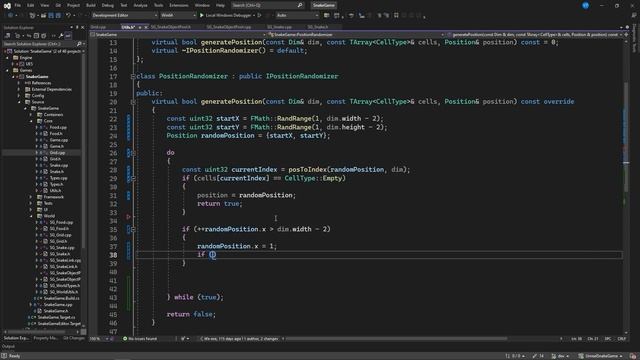Open the Build menu
Screen dimensions: 640x360
click(x=91, y=5)
